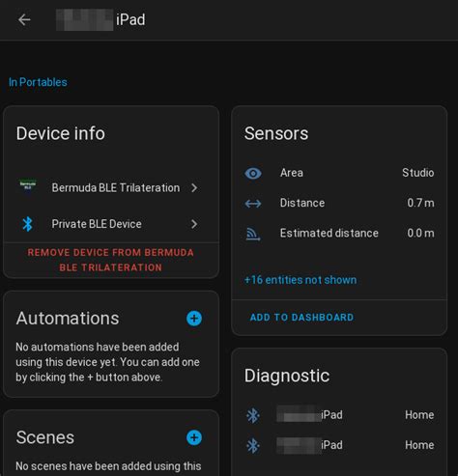
Task: Open the In Portables area link
Action: point(38,82)
